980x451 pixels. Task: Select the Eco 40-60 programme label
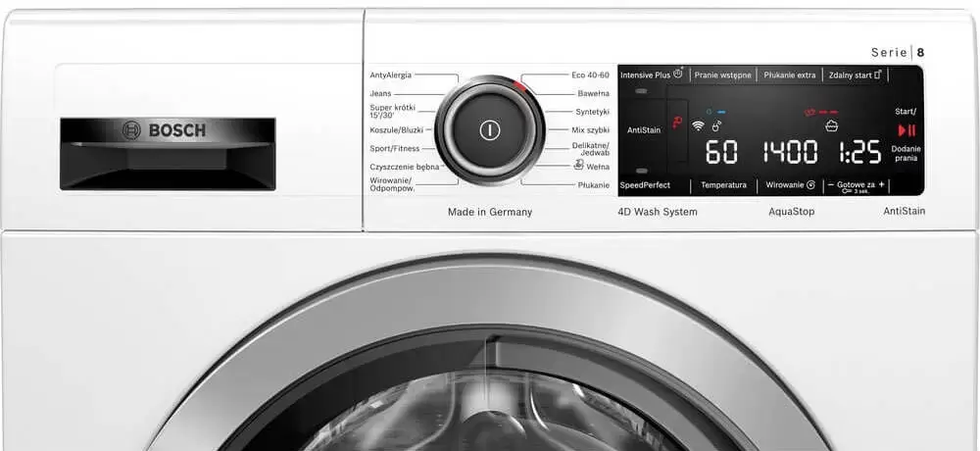coord(590,75)
